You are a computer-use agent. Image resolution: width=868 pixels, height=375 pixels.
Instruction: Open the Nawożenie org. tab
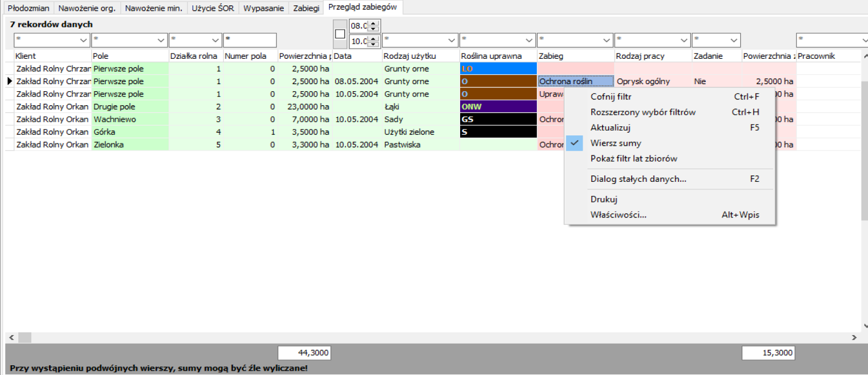(87, 8)
